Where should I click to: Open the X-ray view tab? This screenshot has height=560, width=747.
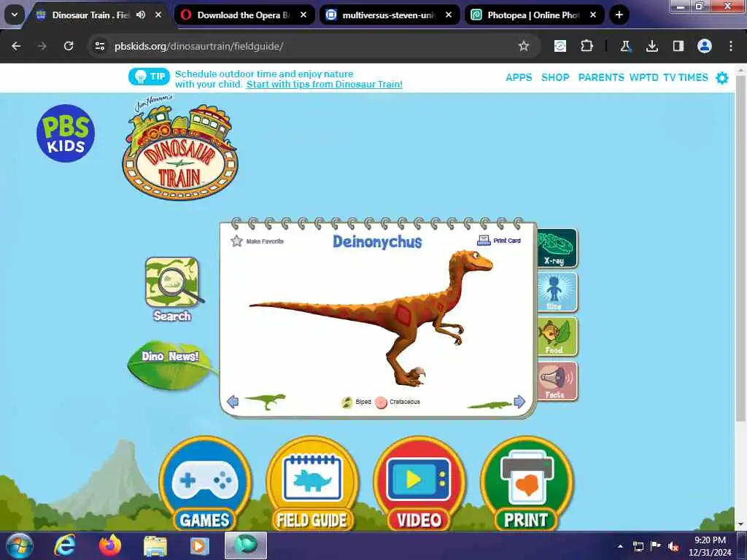(x=557, y=248)
